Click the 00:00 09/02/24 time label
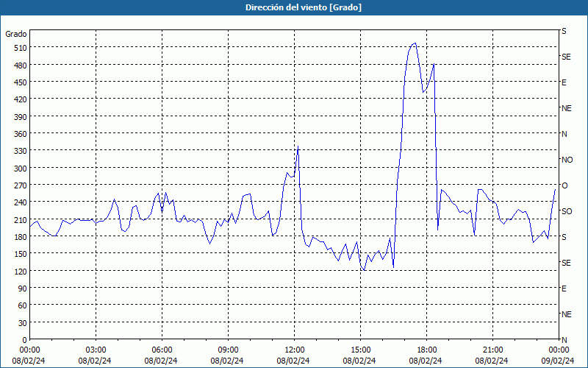This screenshot has width=588, height=368. click(558, 355)
